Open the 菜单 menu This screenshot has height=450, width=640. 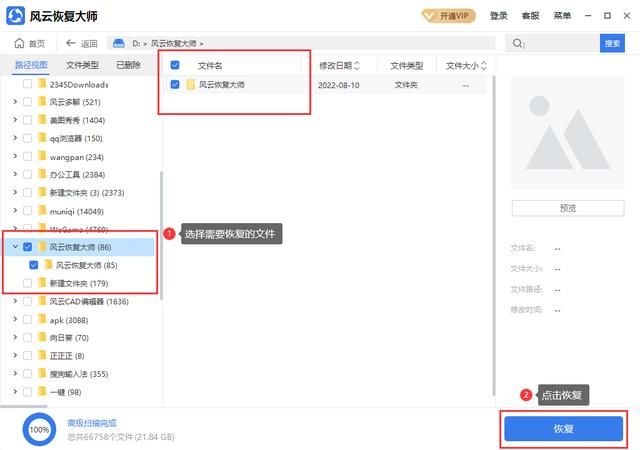click(562, 16)
